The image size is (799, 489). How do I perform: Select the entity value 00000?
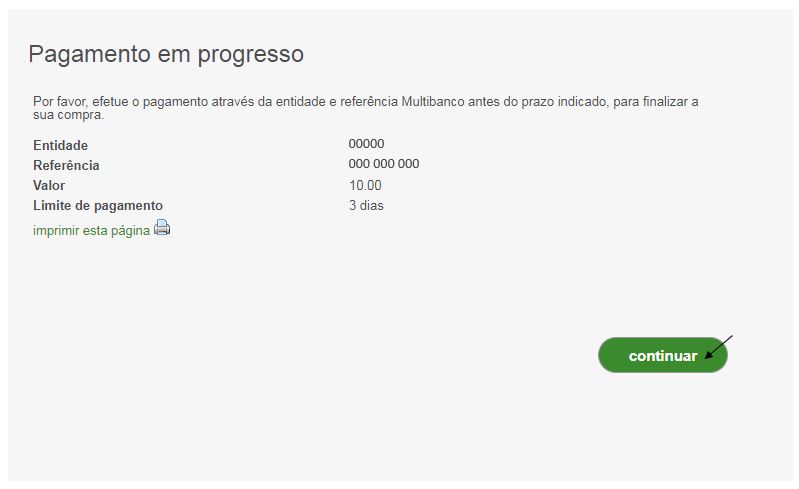[366, 144]
